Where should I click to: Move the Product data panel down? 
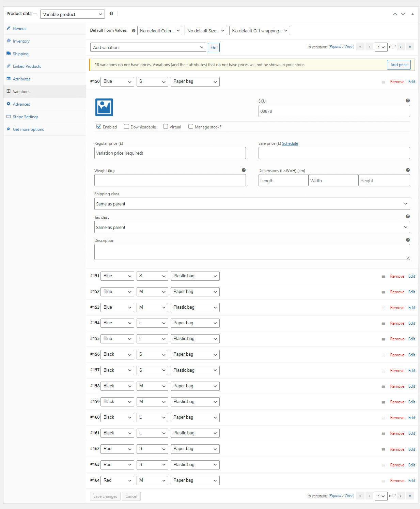(x=403, y=14)
